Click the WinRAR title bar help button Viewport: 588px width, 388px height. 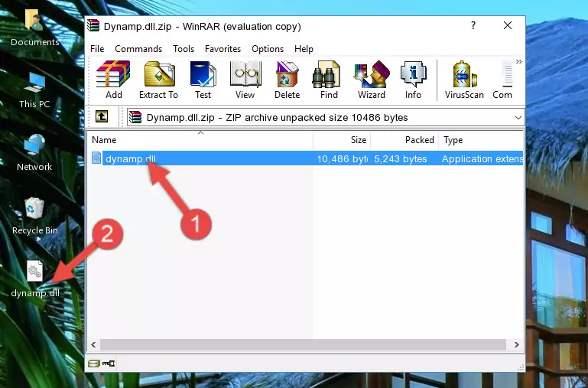click(x=473, y=25)
